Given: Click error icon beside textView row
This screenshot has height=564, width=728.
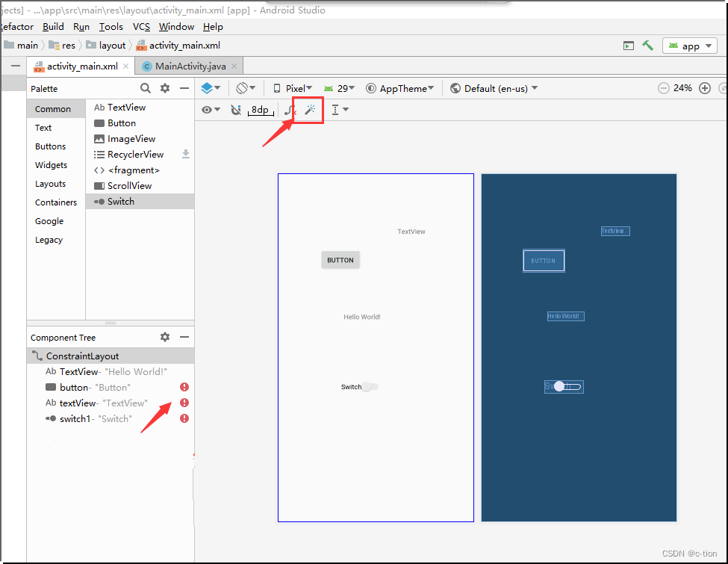Looking at the screenshot, I should coord(184,403).
